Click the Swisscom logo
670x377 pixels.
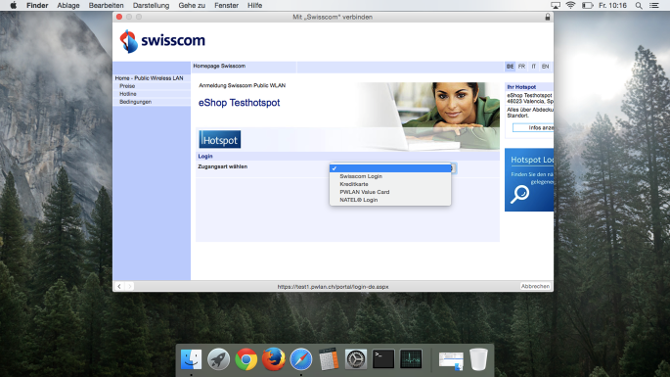[162, 41]
